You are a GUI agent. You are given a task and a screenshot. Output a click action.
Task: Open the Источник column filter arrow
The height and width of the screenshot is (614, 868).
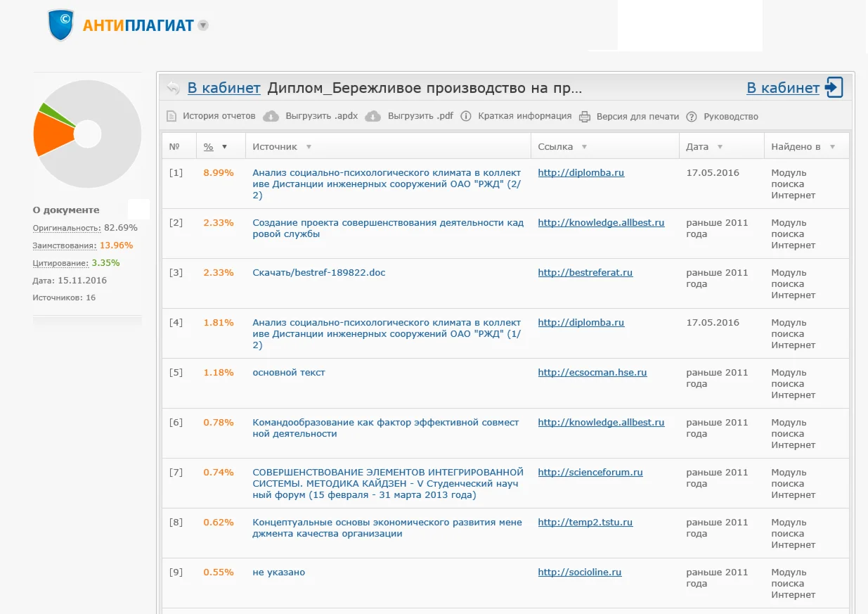pos(309,147)
